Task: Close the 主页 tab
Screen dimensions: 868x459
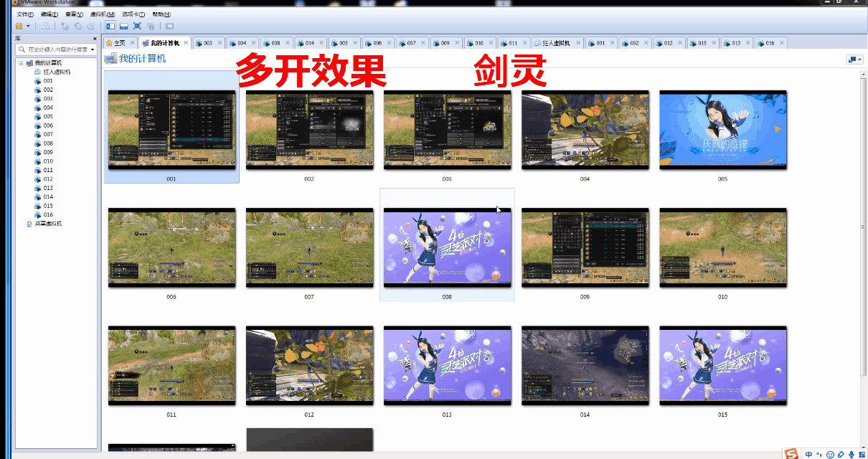Action: [x=132, y=43]
